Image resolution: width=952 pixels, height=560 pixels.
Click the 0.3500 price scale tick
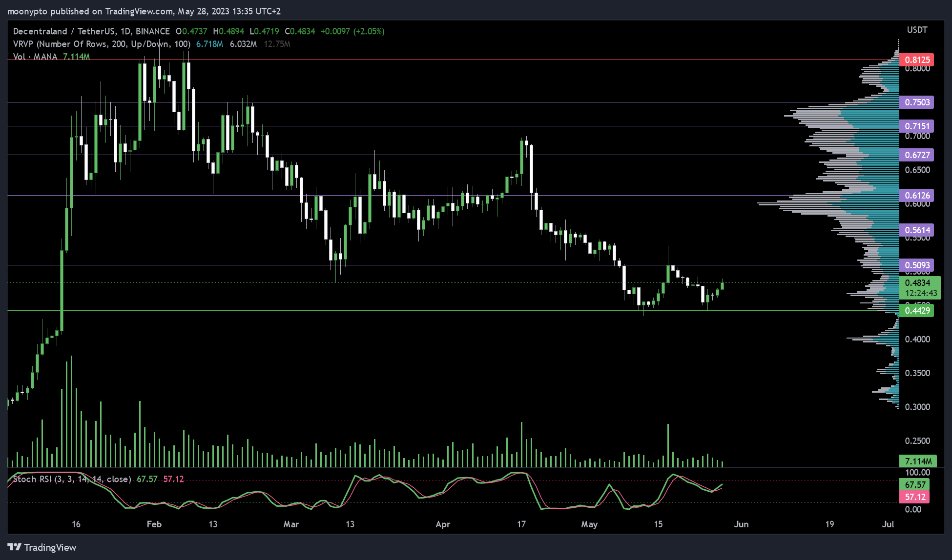coord(917,373)
